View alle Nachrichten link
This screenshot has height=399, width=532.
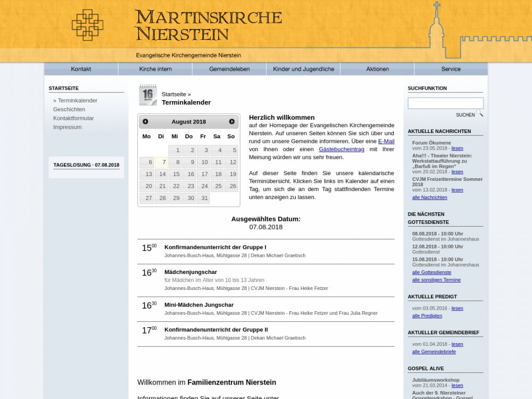coord(429,197)
